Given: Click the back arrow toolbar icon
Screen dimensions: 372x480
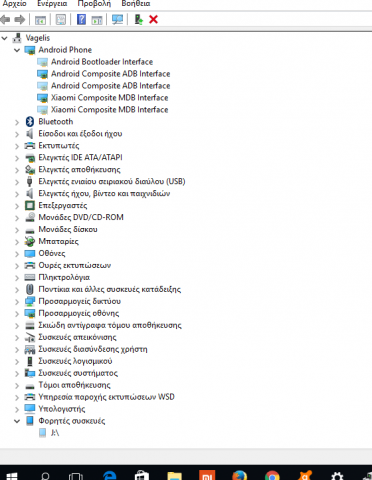Looking at the screenshot, I should (5, 20).
